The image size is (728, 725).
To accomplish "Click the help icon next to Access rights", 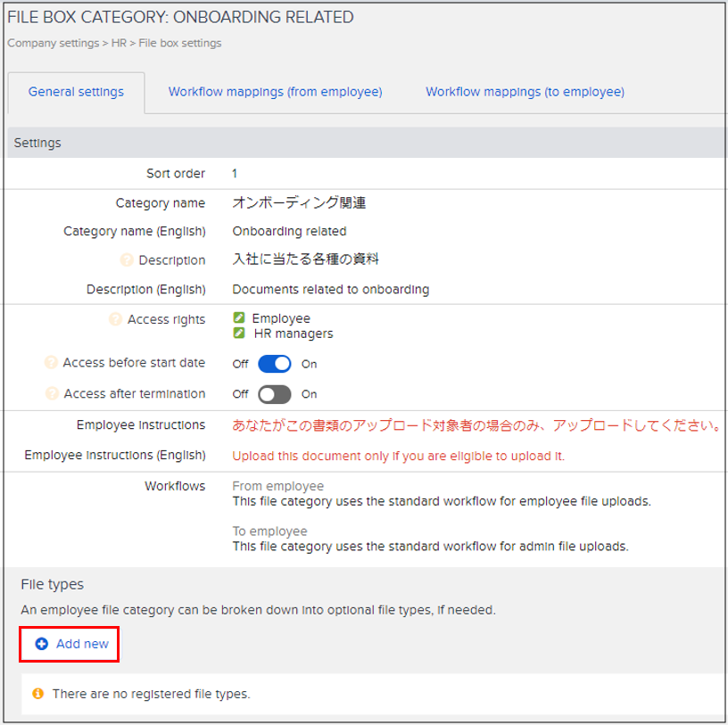I will click(115, 319).
